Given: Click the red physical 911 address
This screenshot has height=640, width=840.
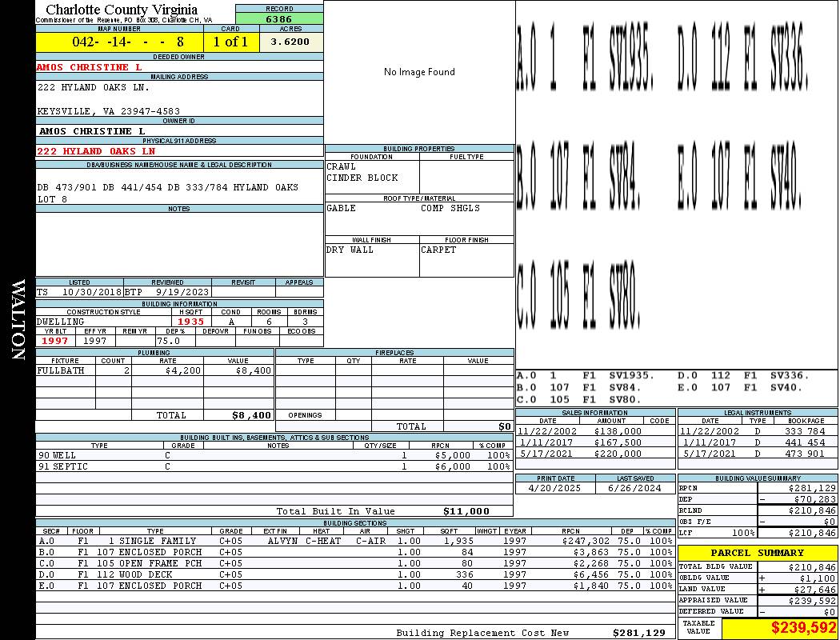Looking at the screenshot, I should [x=96, y=151].
